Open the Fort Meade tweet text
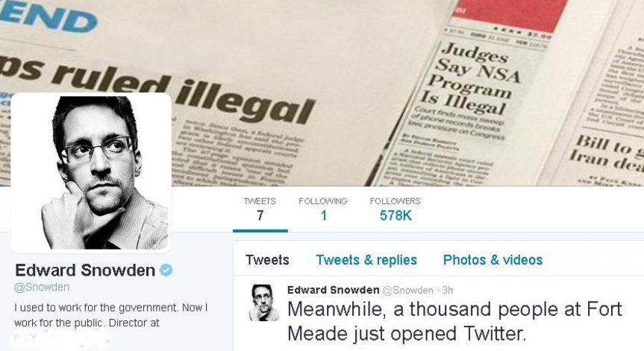The height and width of the screenshot is (351, 644). (x=454, y=321)
